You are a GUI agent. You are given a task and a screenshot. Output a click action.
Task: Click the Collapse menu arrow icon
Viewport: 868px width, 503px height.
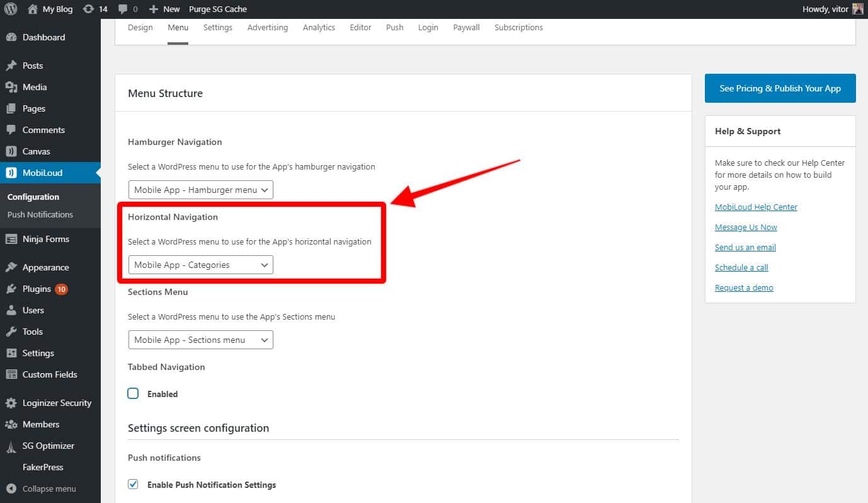click(x=11, y=489)
